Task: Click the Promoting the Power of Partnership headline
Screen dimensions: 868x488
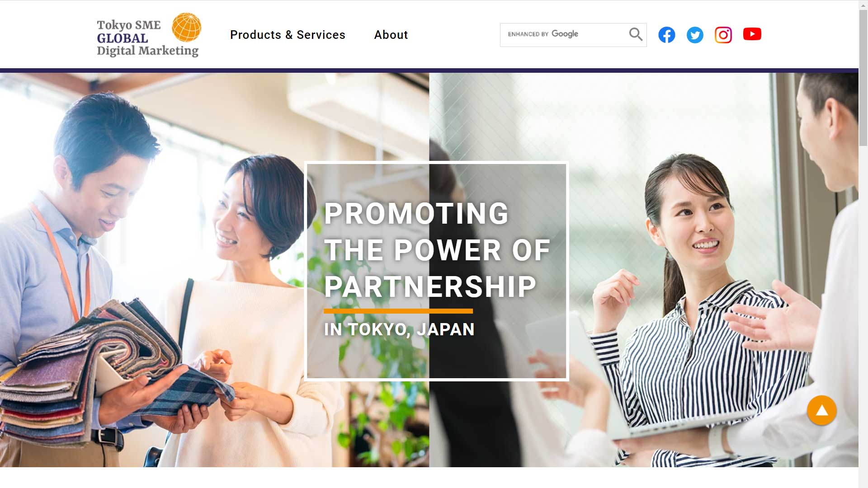Action: tap(437, 250)
